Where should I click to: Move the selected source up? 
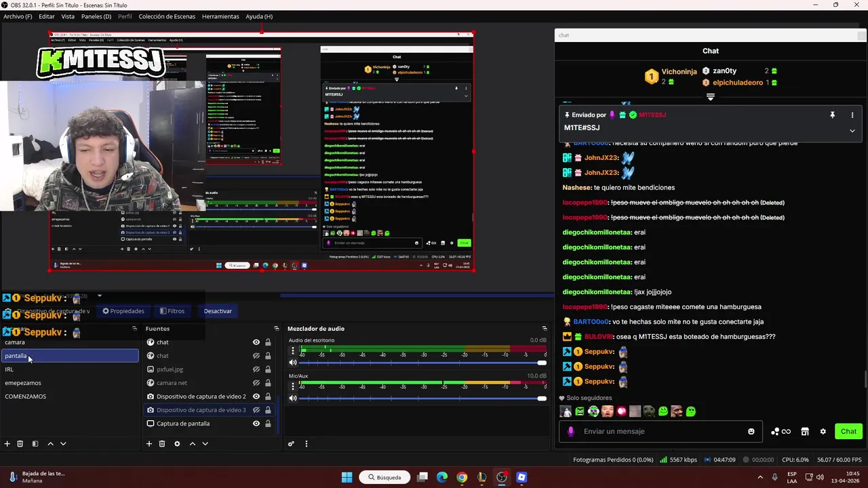tap(193, 444)
